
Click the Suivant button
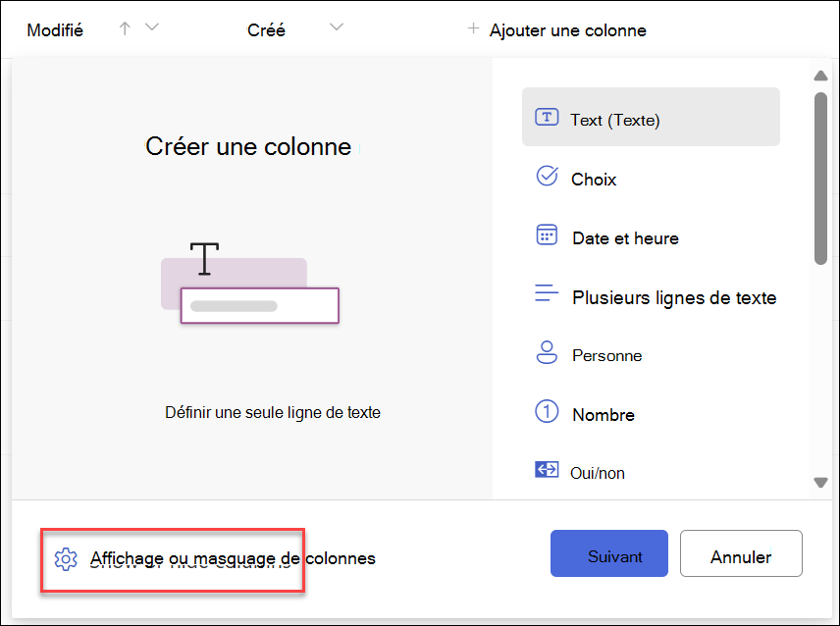(x=609, y=553)
